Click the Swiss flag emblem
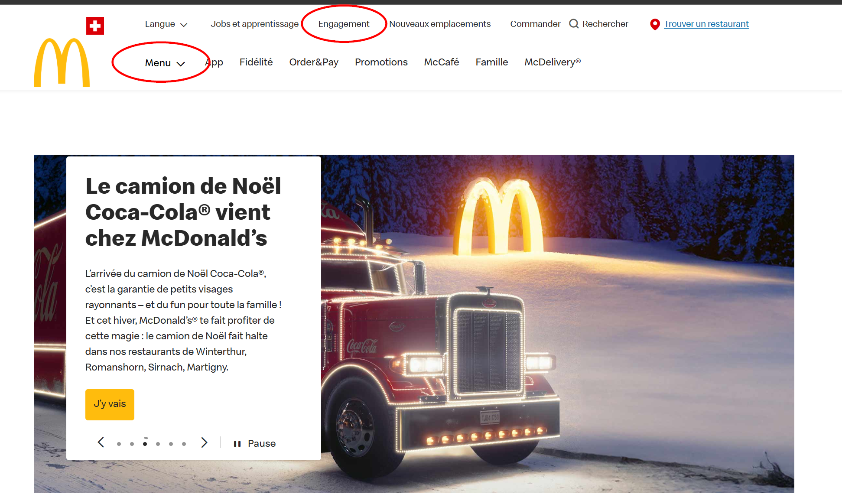This screenshot has width=842, height=504. (95, 26)
